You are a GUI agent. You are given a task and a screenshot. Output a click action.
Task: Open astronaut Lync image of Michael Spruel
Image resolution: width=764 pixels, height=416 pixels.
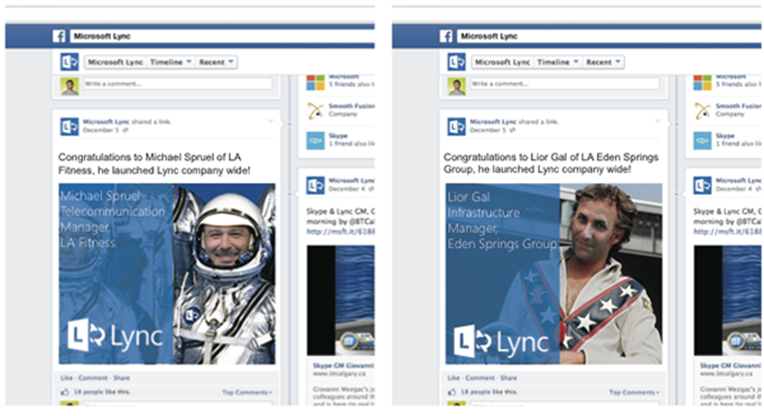pyautogui.click(x=167, y=274)
